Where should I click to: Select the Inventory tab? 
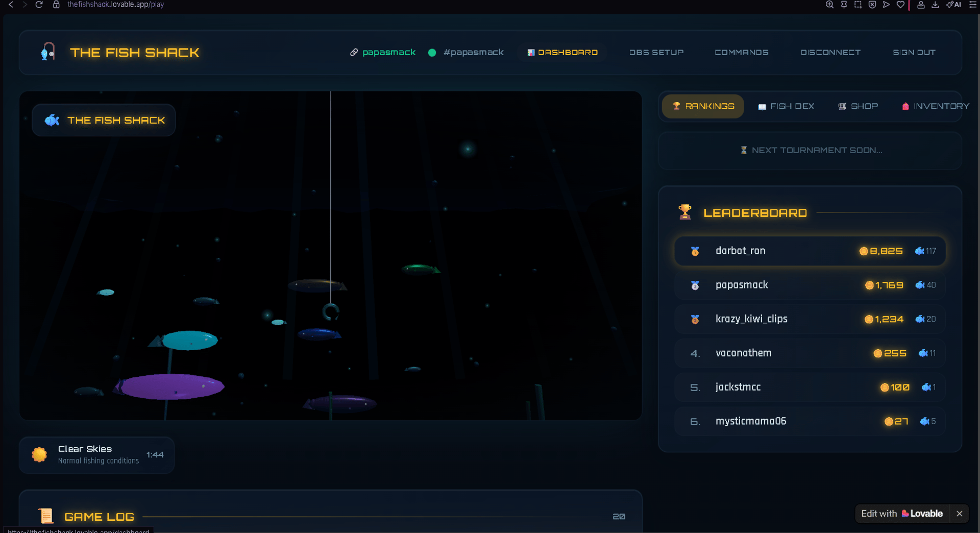click(935, 106)
